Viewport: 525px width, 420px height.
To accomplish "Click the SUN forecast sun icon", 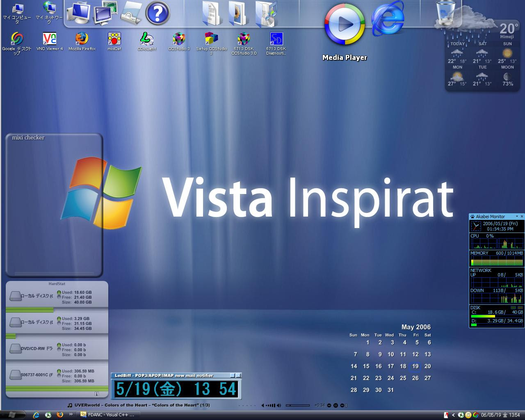I will (x=507, y=53).
